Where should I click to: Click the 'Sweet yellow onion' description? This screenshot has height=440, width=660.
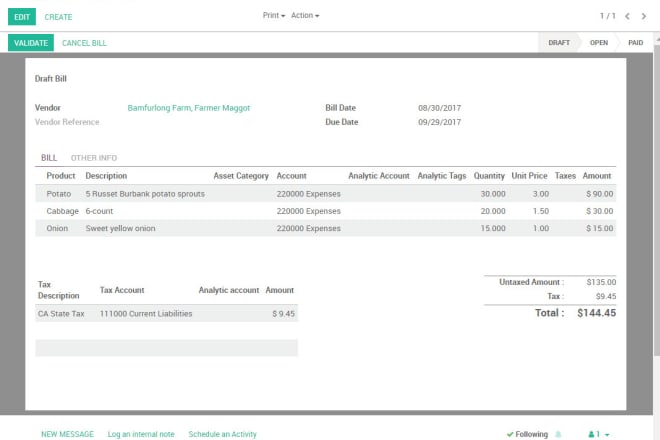point(120,228)
